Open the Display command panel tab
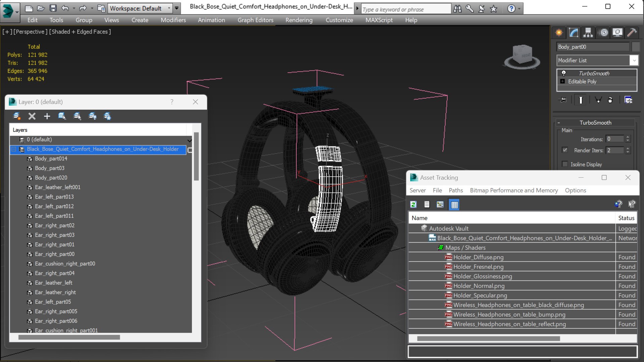644x362 pixels. click(x=617, y=33)
